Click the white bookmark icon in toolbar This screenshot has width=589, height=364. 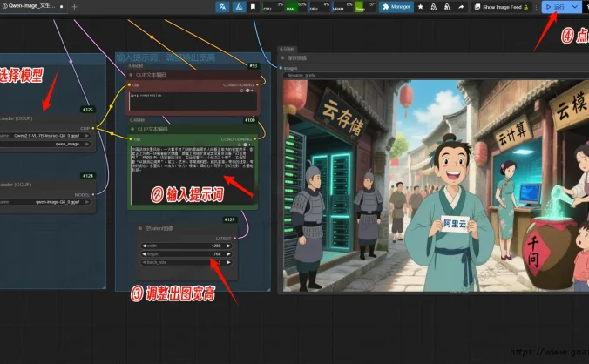point(254,7)
